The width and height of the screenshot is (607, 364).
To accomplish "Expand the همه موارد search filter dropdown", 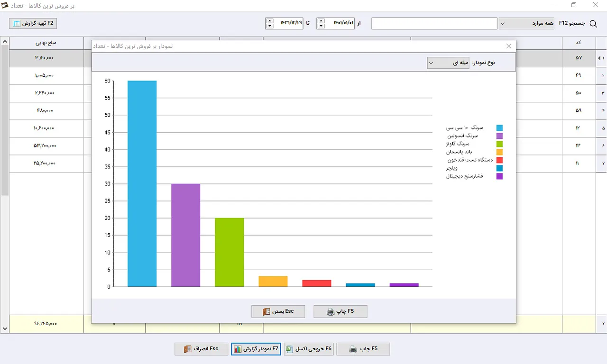I will pyautogui.click(x=526, y=23).
